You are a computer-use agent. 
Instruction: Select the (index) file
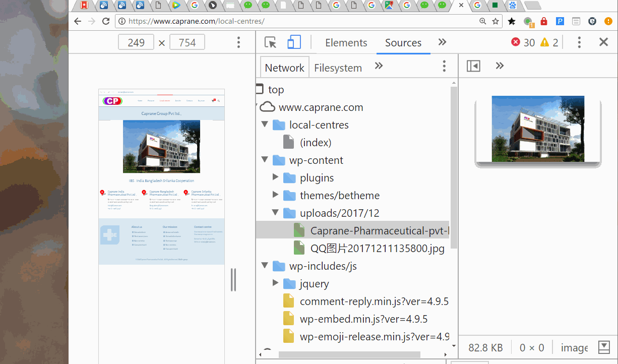pos(315,143)
